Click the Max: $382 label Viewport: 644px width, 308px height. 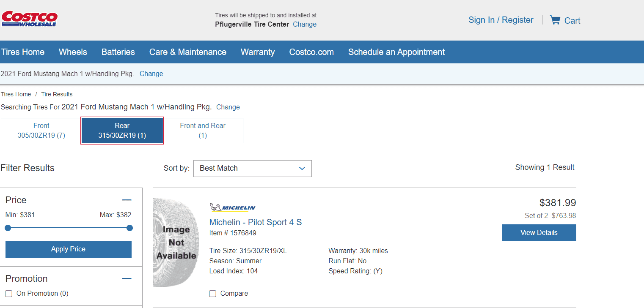click(116, 215)
